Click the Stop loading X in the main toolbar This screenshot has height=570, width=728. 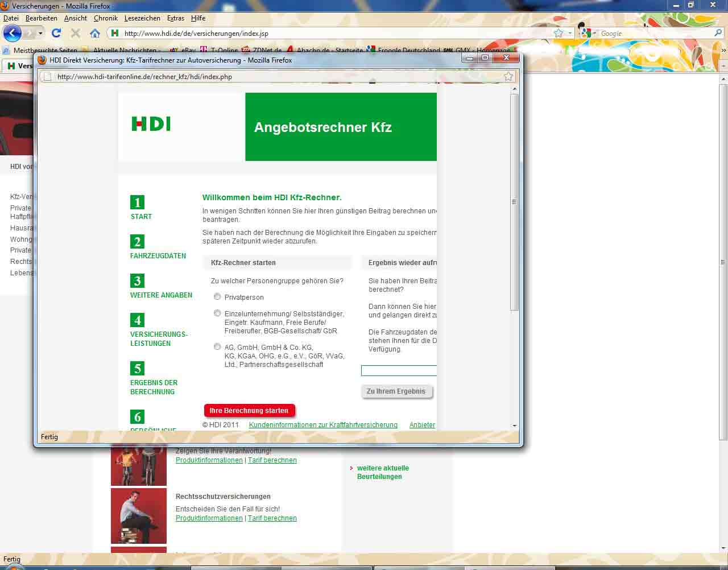[76, 33]
